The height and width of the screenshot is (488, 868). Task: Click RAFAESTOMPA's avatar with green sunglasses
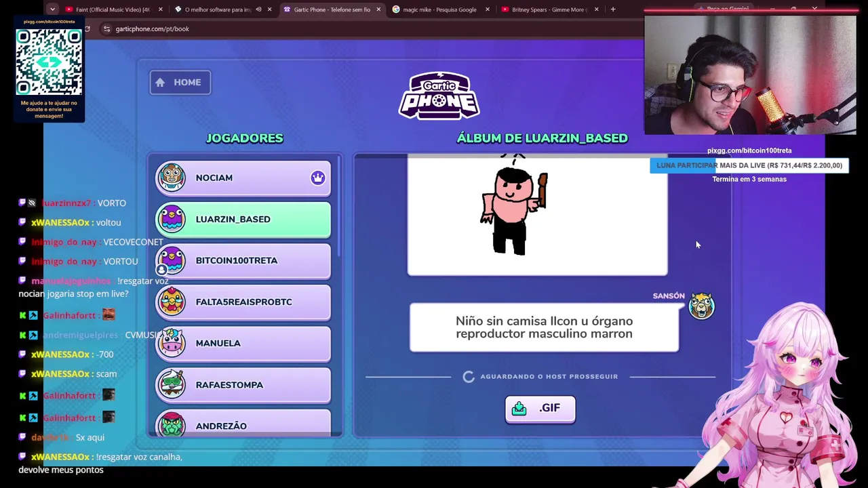pyautogui.click(x=171, y=384)
